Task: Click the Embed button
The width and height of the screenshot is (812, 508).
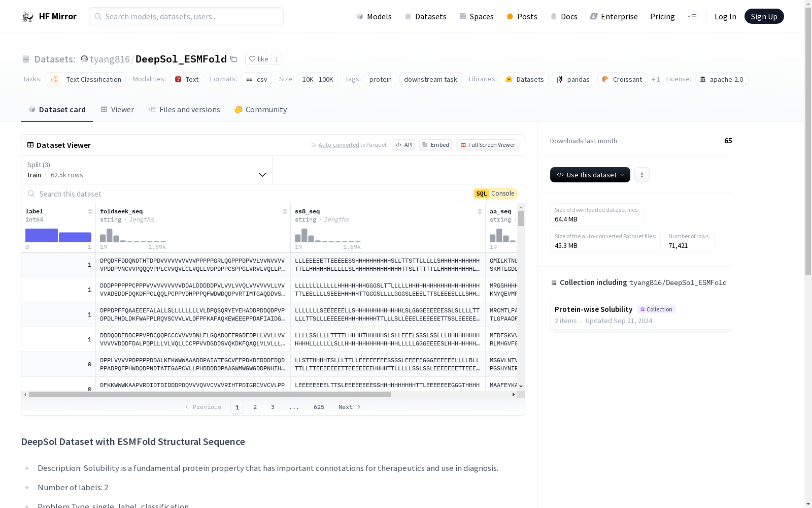Action: [x=435, y=145]
